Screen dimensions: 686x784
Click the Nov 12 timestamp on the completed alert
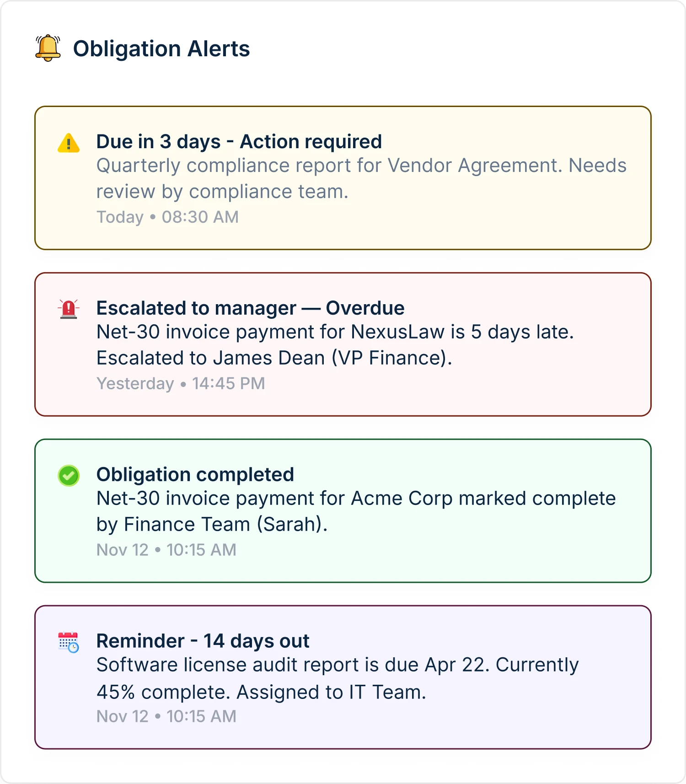(x=166, y=550)
